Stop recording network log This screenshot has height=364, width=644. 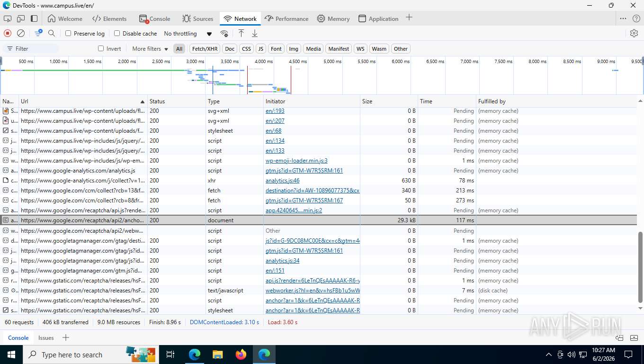coord(8,33)
